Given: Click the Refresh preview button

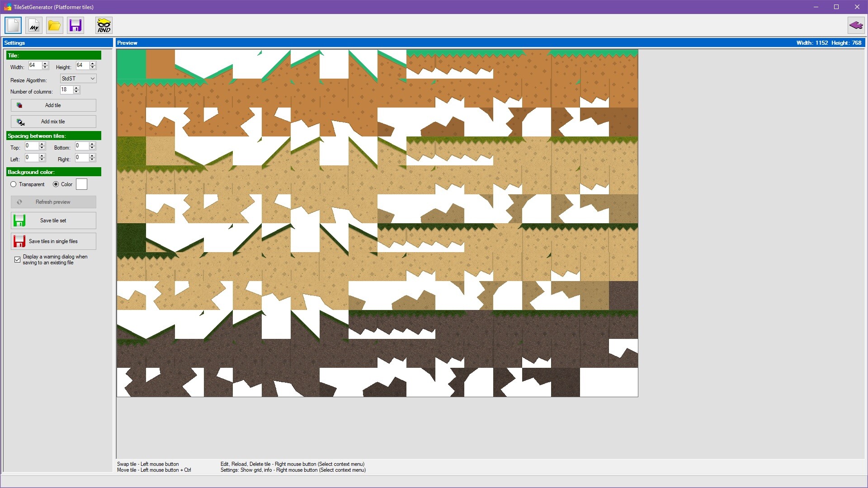Looking at the screenshot, I should [53, 202].
